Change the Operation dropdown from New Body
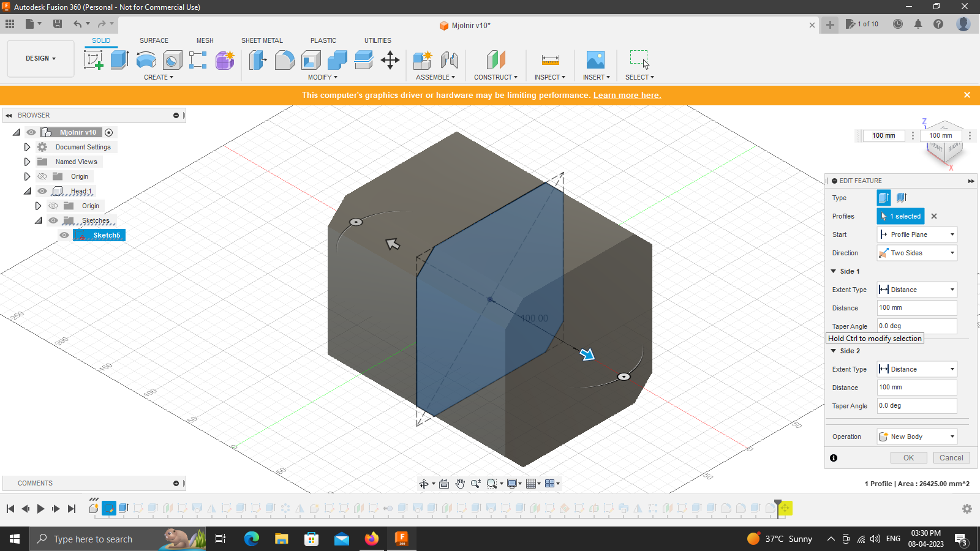 917,437
